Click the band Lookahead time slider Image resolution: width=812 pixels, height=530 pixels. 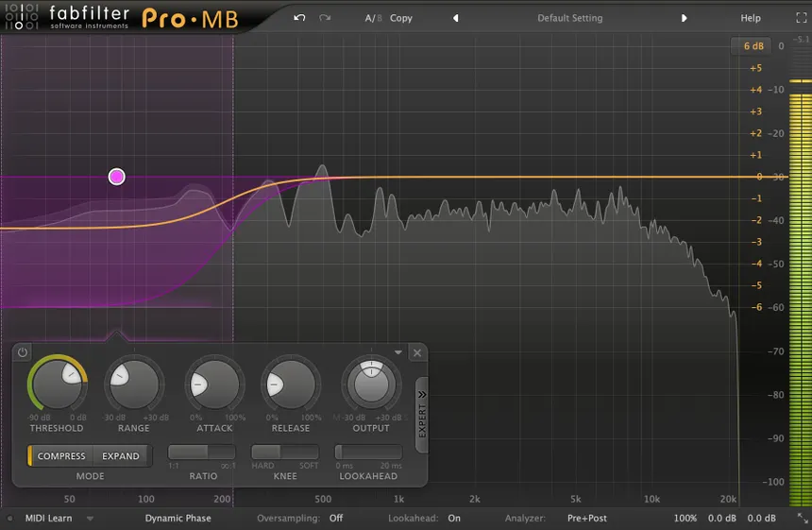click(368, 452)
